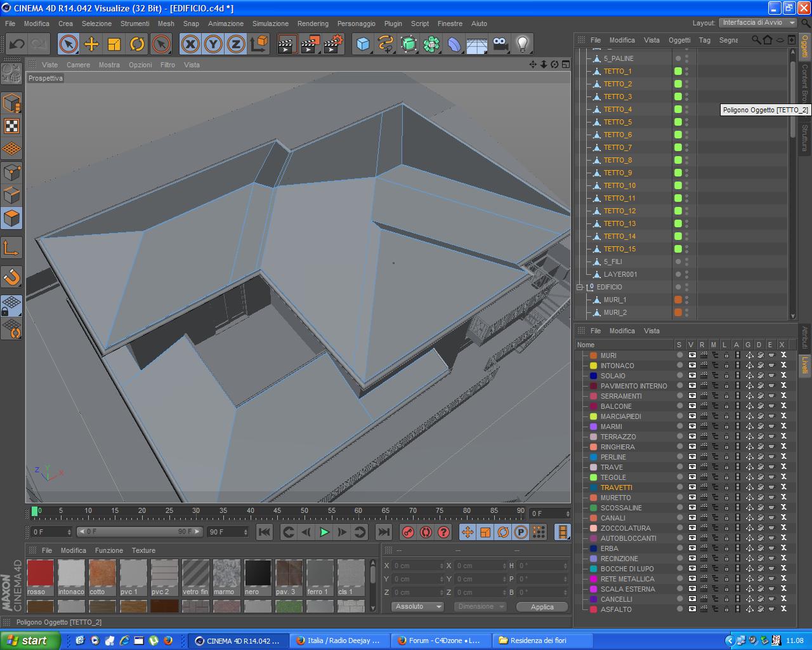Screen dimensions: 812x650
Task: Select the TETTO_1 object
Action: pyautogui.click(x=617, y=71)
